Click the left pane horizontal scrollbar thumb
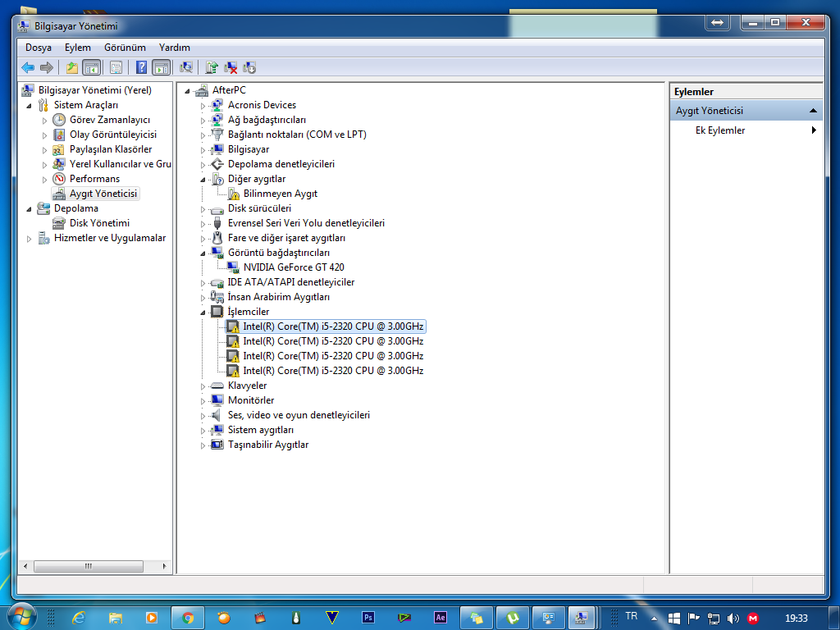Image resolution: width=840 pixels, height=630 pixels. click(89, 566)
